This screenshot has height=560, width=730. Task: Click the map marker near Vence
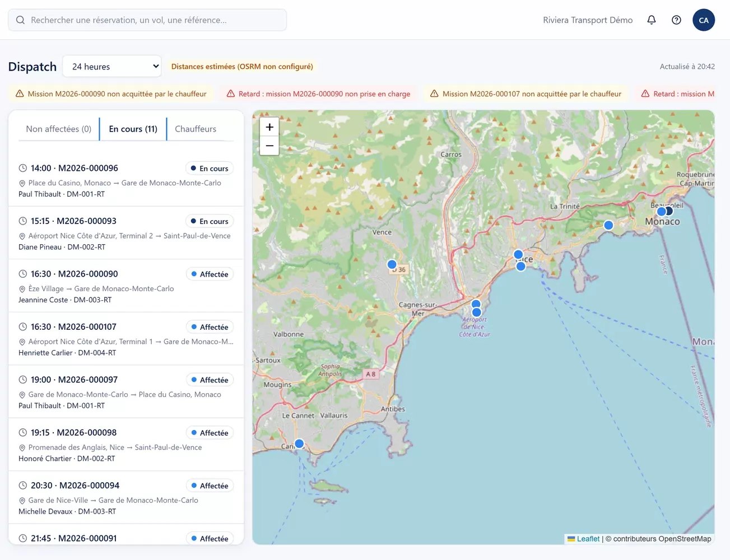(x=392, y=264)
